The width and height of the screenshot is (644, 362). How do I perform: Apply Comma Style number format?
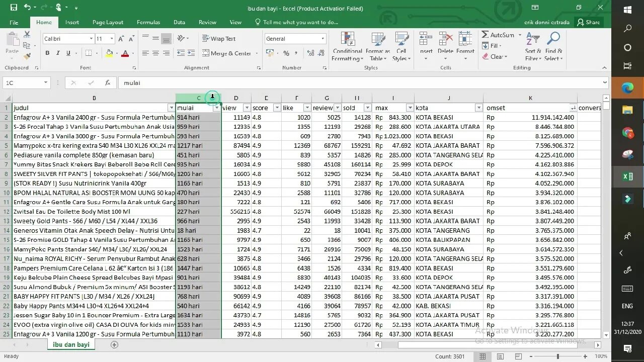(296, 53)
